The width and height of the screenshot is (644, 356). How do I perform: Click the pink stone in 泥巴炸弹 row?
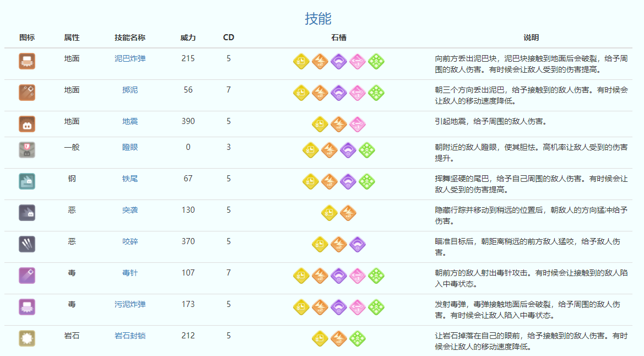click(x=358, y=61)
